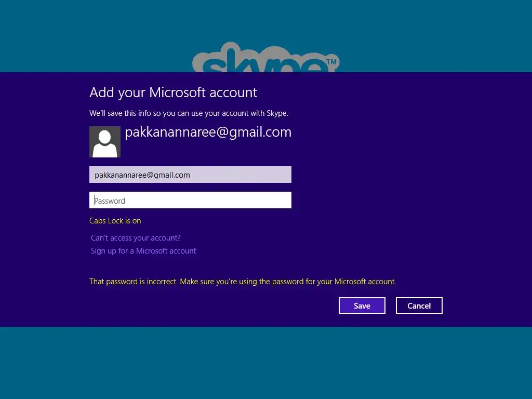Viewport: 532px width, 399px height.
Task: Click the "Add your Microsoft account" heading
Action: (174, 92)
